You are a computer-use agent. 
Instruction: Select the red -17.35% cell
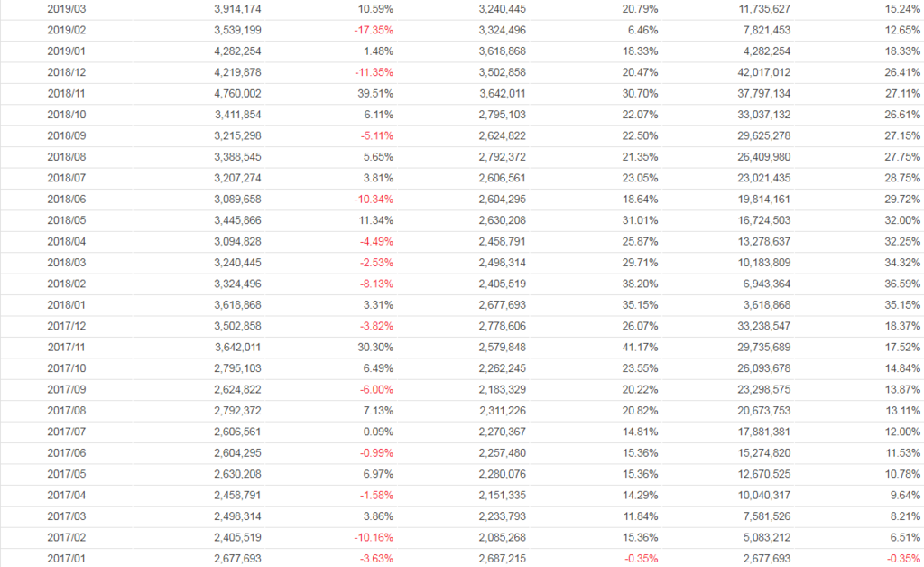(373, 30)
